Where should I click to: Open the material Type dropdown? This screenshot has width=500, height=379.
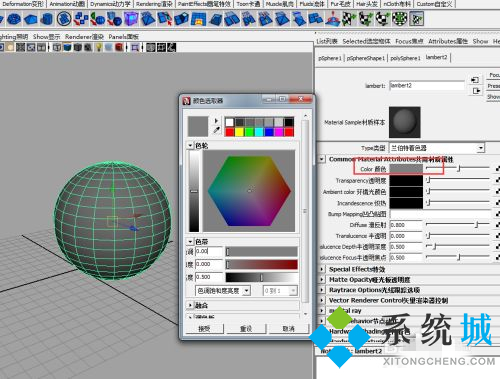coord(437,148)
